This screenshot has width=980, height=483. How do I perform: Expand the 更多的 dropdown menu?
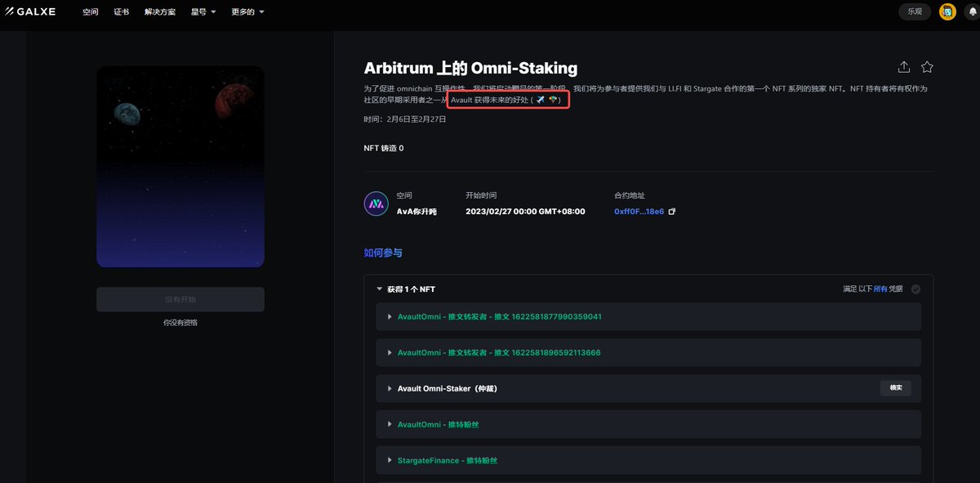pyautogui.click(x=247, y=12)
